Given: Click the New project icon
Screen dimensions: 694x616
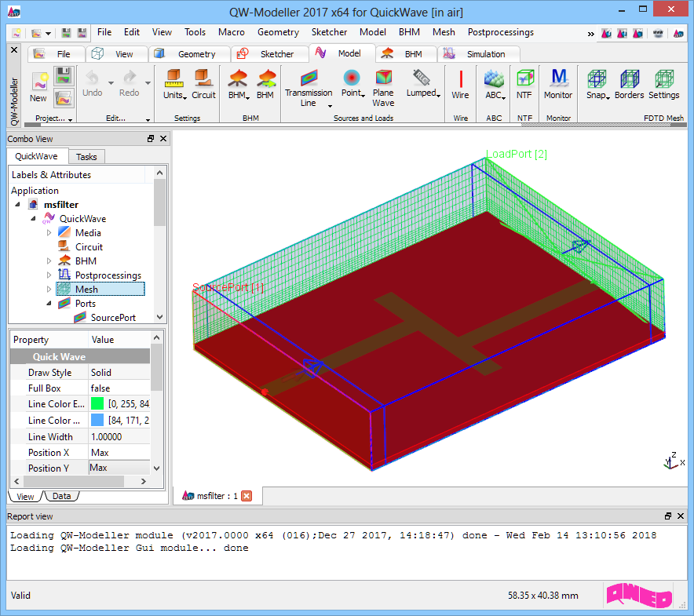Looking at the screenshot, I should tap(38, 82).
